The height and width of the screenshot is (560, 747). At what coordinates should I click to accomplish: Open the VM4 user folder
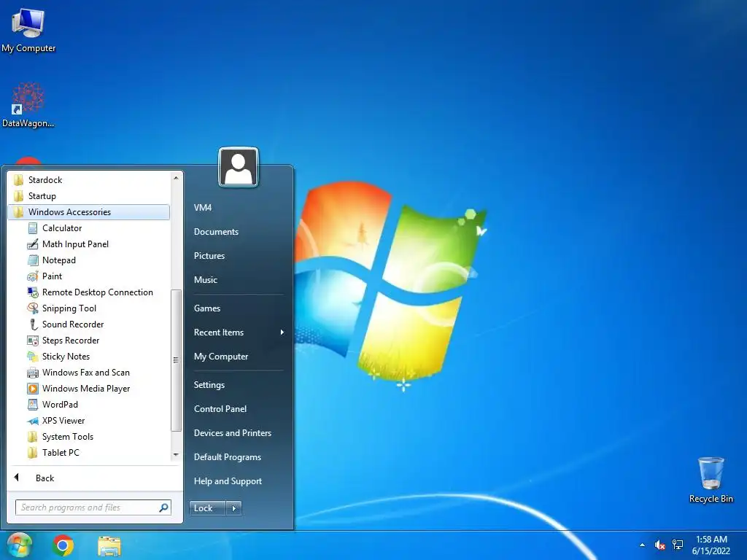pyautogui.click(x=203, y=208)
